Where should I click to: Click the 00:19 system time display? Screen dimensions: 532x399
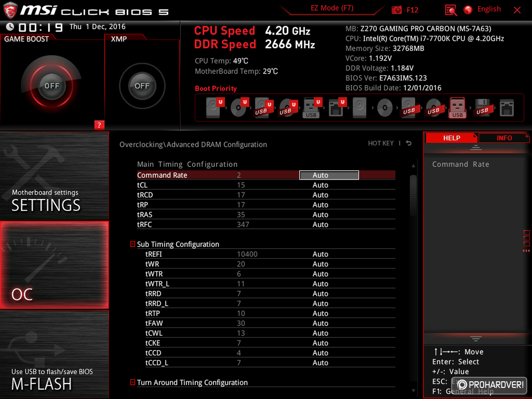click(40, 27)
